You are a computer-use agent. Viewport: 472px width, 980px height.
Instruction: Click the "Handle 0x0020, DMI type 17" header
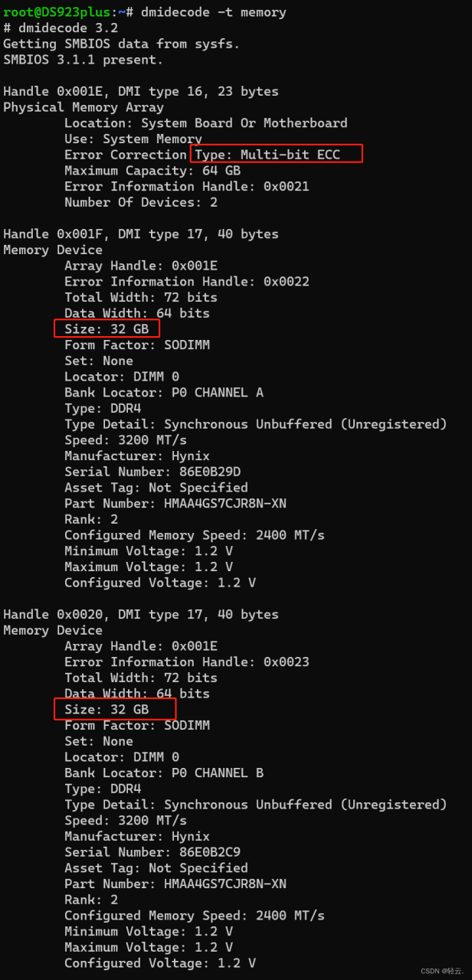pos(140,614)
